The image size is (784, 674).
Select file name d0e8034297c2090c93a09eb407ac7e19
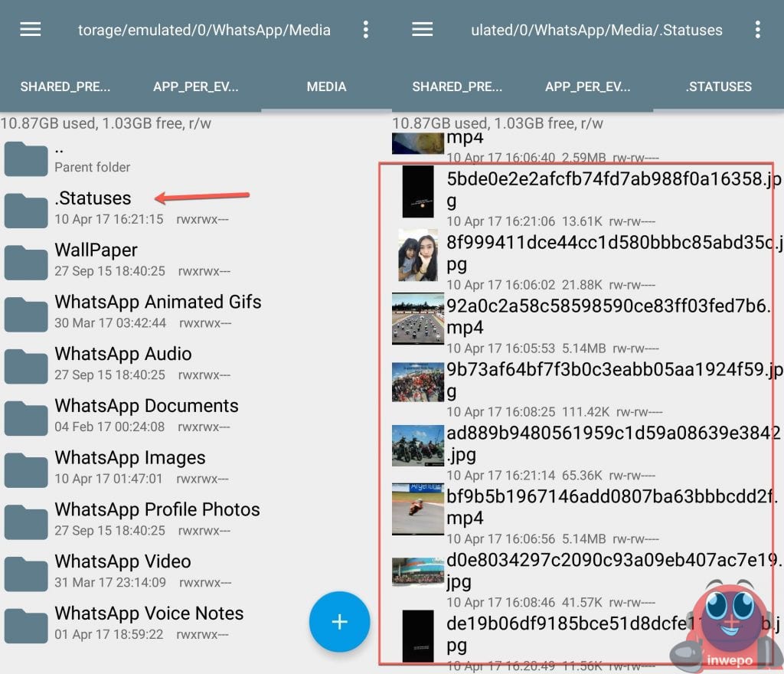[614, 571]
